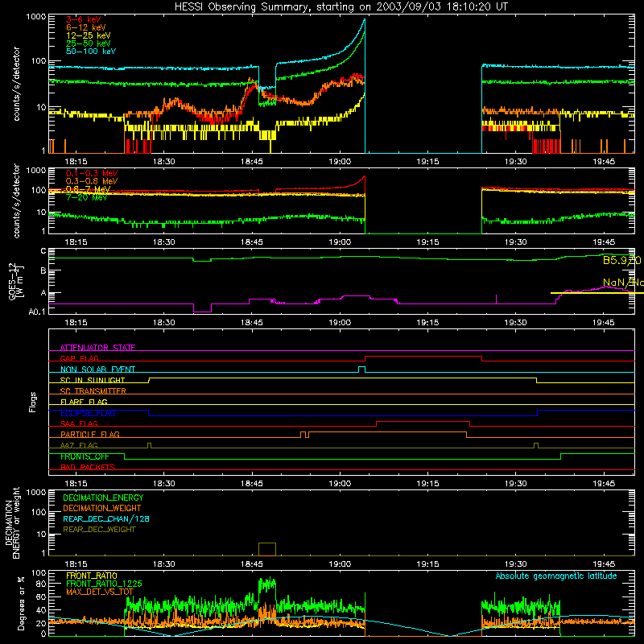
Task: Click the 0.1-0.3 MeV legend label
Action: coord(92,173)
